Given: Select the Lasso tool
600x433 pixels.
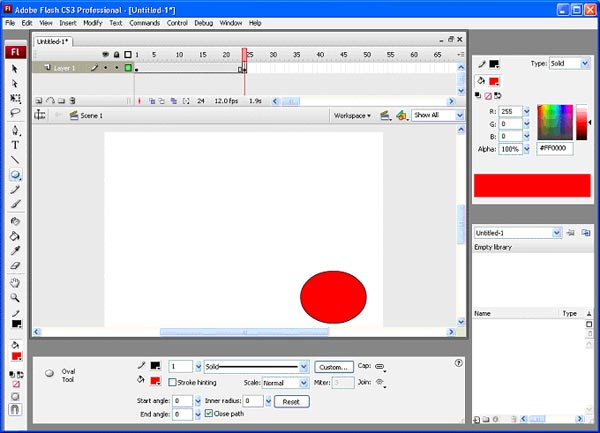Looking at the screenshot, I should 15,114.
